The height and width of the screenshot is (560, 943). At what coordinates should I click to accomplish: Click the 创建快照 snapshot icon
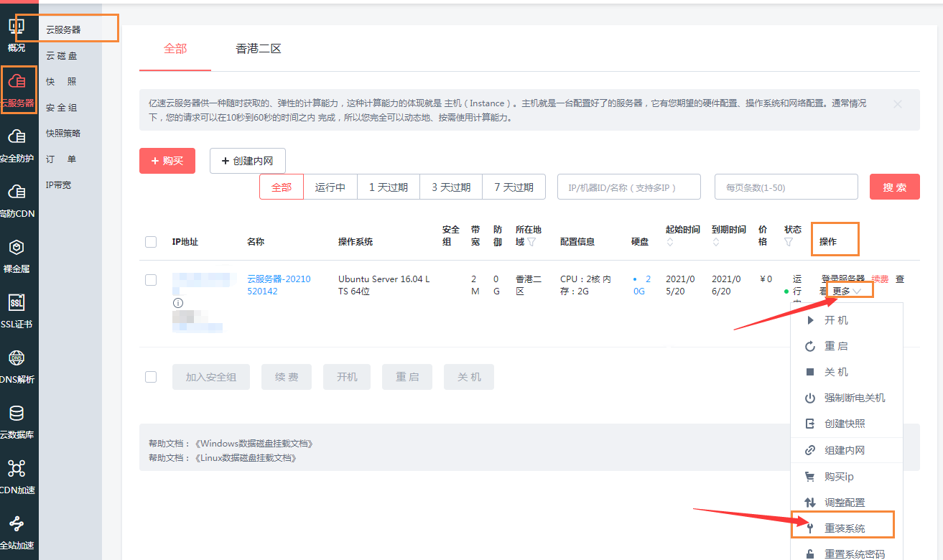pos(810,424)
